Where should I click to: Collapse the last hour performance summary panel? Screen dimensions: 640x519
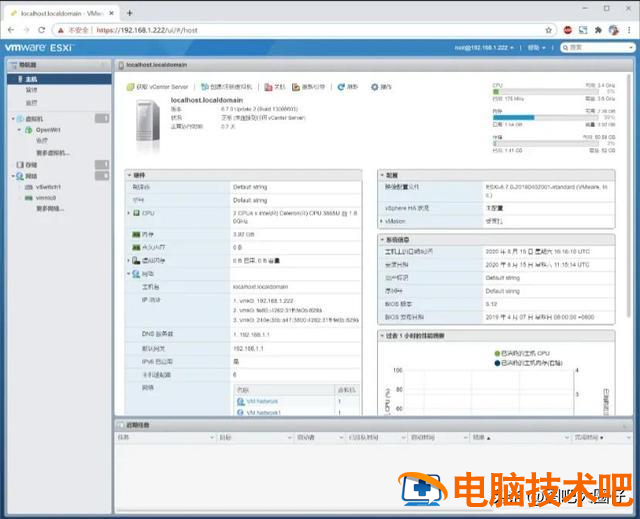pos(382,336)
